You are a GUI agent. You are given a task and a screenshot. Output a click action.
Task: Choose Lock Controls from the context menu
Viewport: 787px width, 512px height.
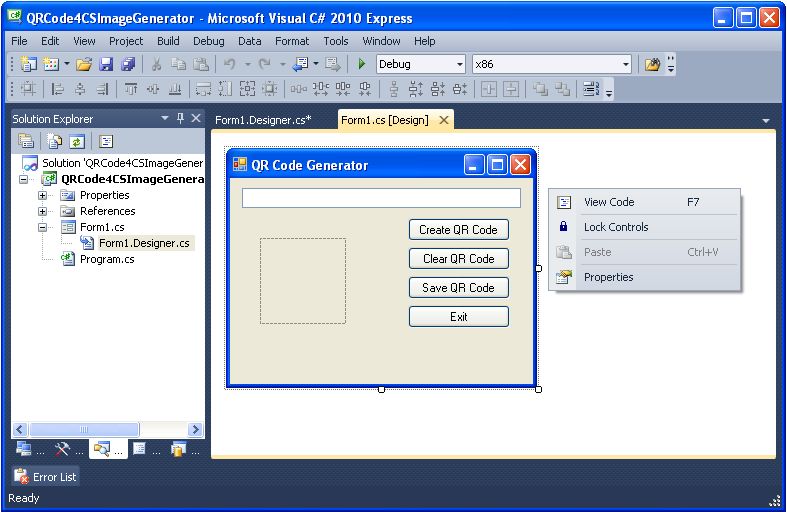click(644, 227)
